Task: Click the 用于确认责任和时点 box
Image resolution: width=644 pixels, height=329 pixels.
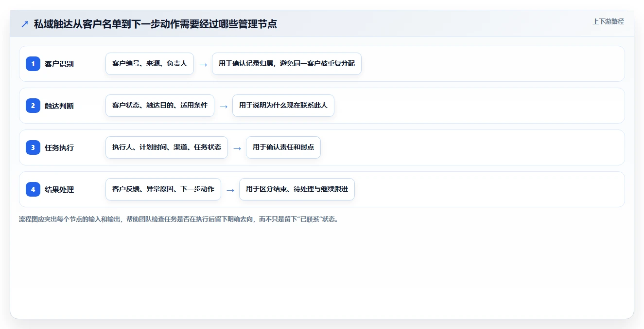Action: coord(283,147)
